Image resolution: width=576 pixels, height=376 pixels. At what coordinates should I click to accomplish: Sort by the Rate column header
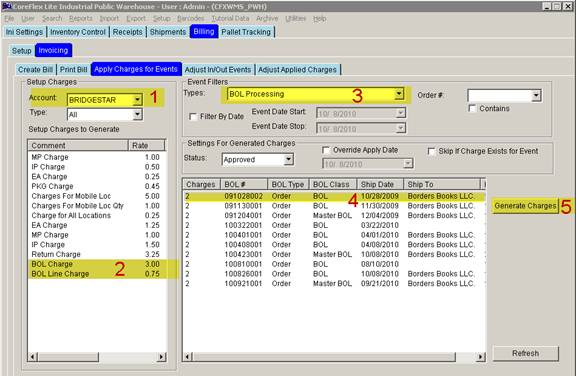pos(147,145)
